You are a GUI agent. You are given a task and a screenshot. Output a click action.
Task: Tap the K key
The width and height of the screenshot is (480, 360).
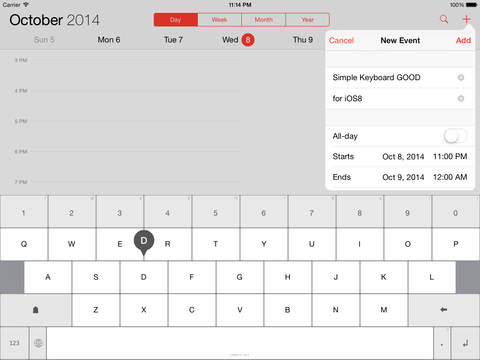coord(384,277)
